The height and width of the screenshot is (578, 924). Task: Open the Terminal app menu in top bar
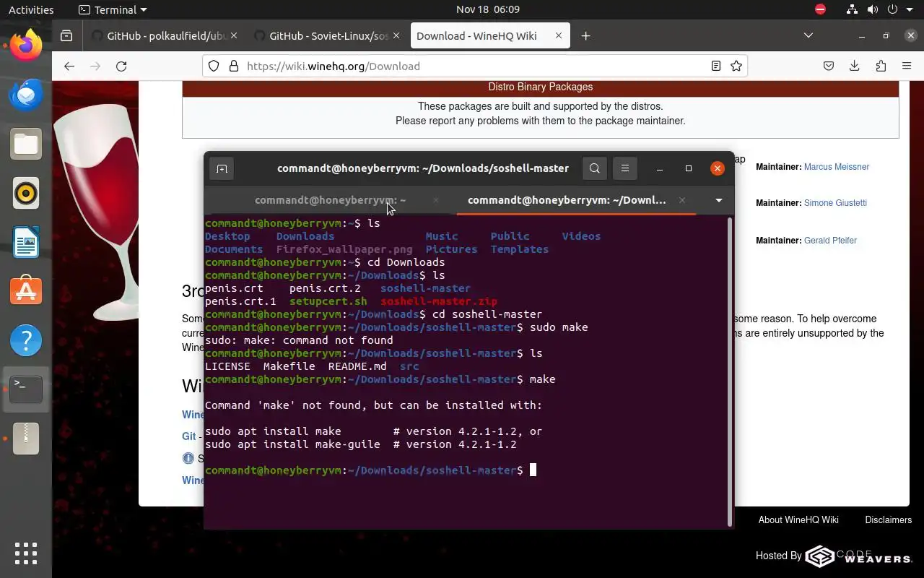tap(112, 9)
